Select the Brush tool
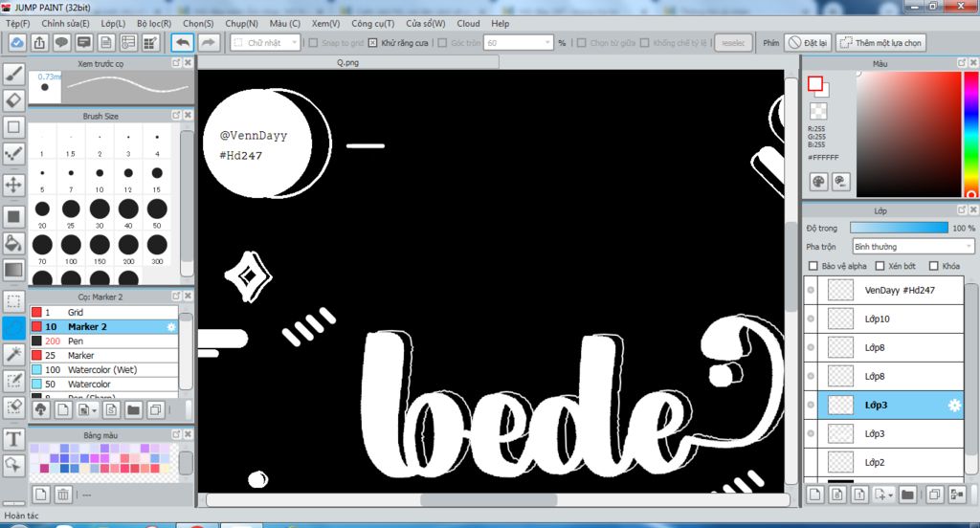The image size is (980, 528). (13, 74)
